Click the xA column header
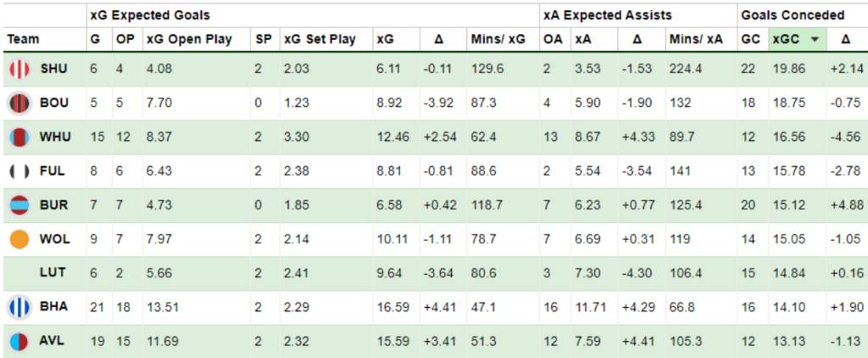 (x=582, y=39)
